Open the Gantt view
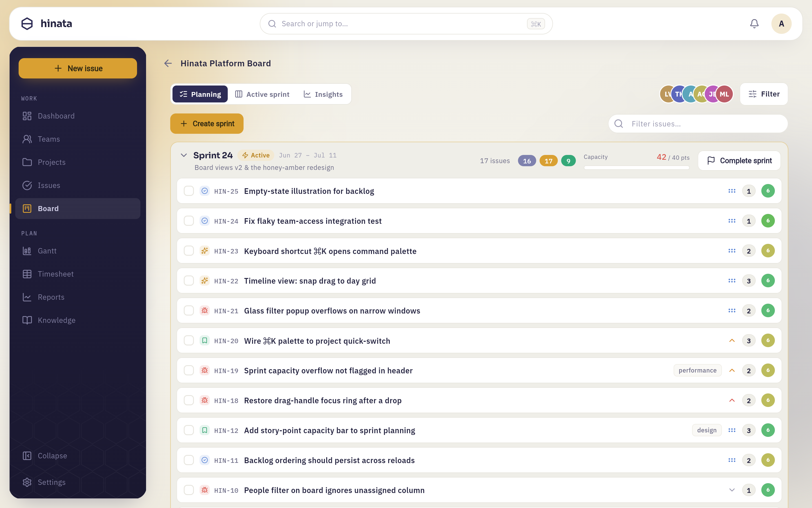Image resolution: width=812 pixels, height=508 pixels. (78, 251)
